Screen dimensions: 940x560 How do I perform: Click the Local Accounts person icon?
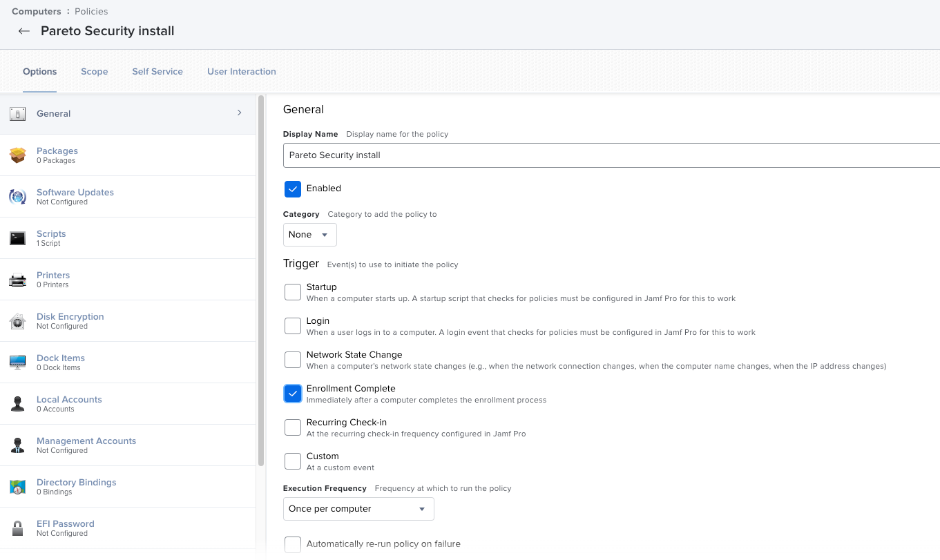tap(18, 404)
